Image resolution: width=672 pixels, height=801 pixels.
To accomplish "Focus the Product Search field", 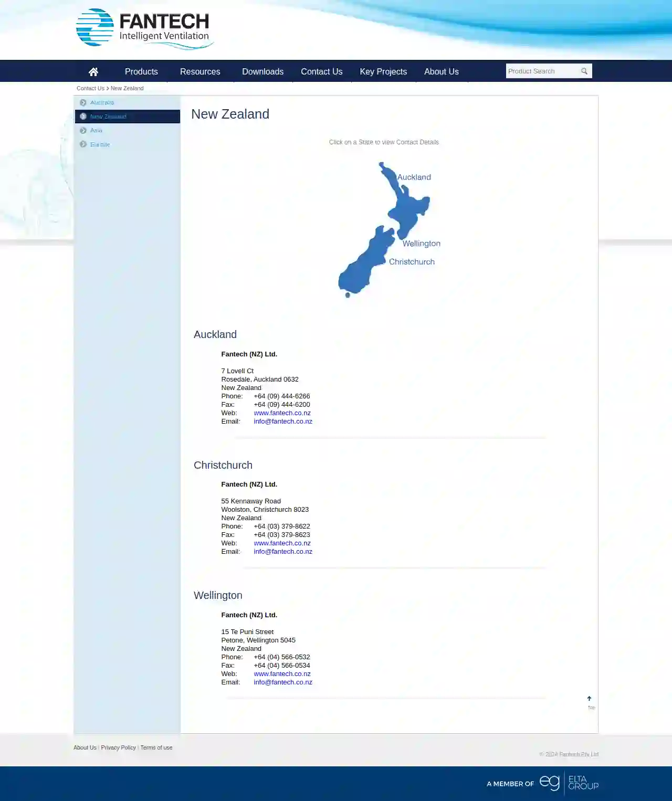I will [542, 71].
